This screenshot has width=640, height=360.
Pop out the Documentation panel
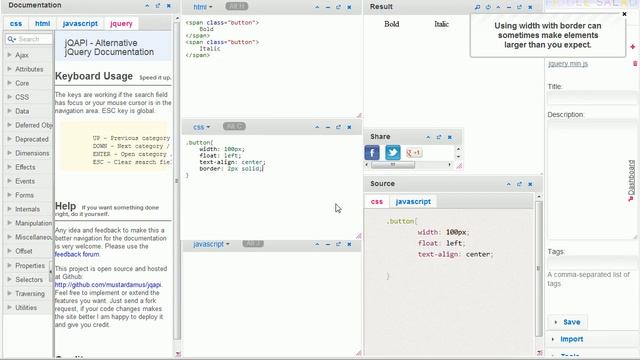158,6
